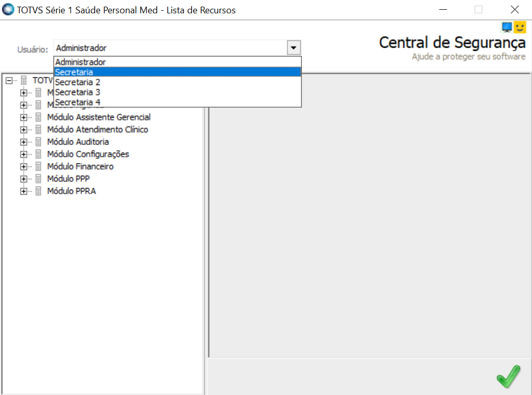Click document icon beside Módulo Atendimento Clínico

point(38,130)
